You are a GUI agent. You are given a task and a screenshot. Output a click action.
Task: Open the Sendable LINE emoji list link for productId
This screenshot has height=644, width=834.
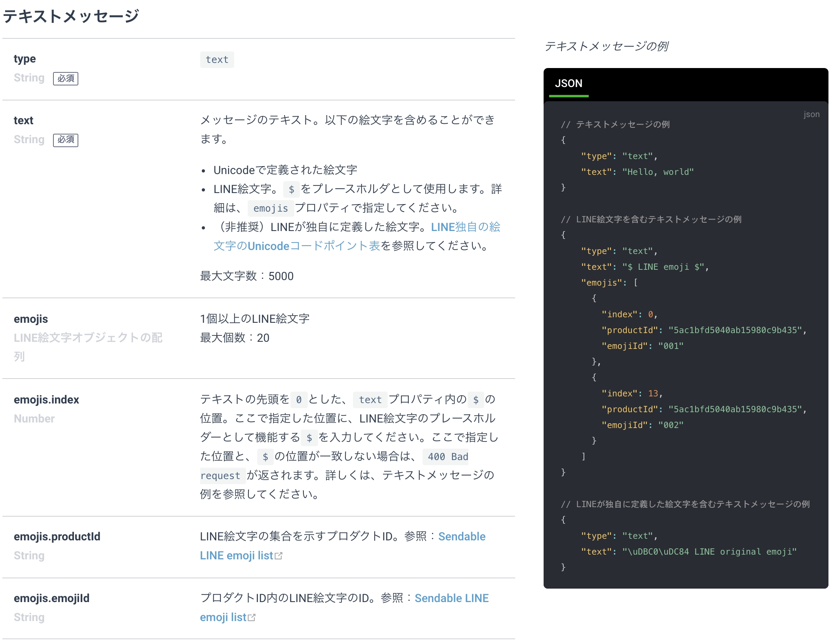(461, 537)
